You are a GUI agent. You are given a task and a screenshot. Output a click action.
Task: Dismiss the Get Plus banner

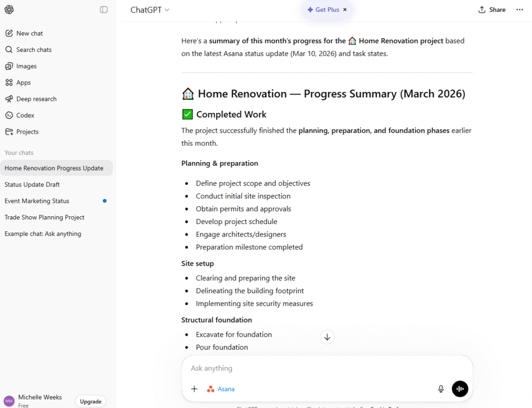345,10
